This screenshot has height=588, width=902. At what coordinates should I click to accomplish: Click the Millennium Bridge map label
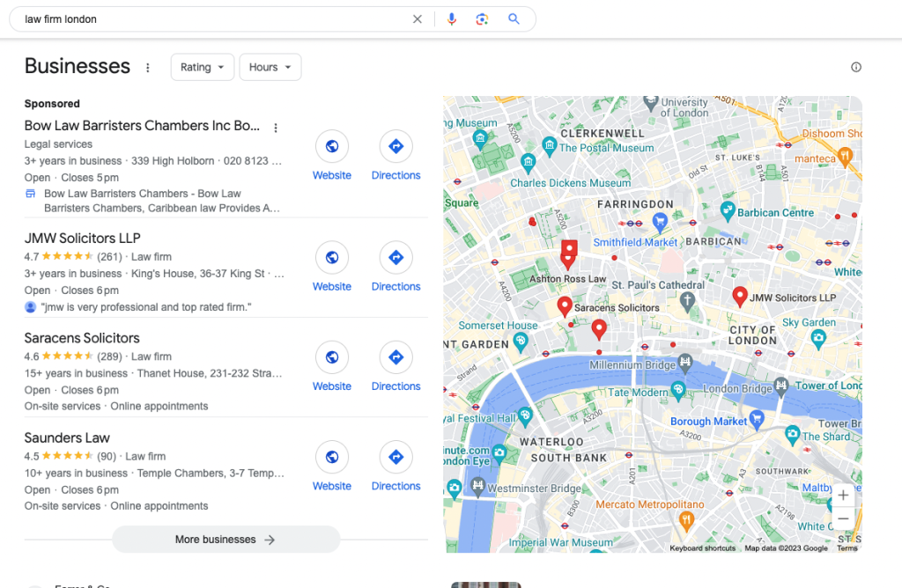632,365
